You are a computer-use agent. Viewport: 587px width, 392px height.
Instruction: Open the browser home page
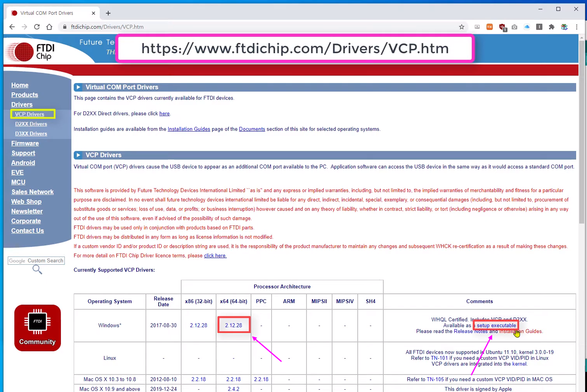pos(49,27)
